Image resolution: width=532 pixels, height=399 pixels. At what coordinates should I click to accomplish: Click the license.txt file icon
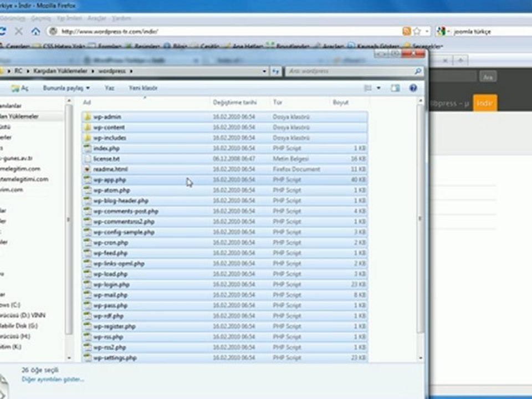point(88,159)
